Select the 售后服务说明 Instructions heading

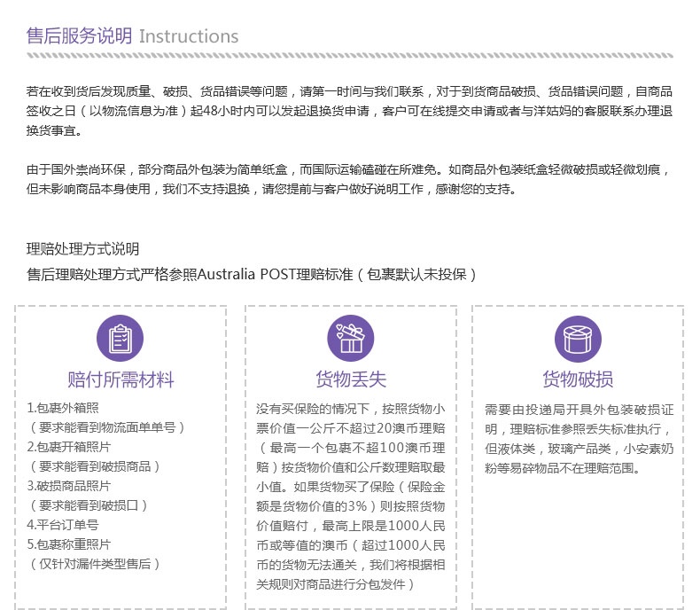point(132,36)
